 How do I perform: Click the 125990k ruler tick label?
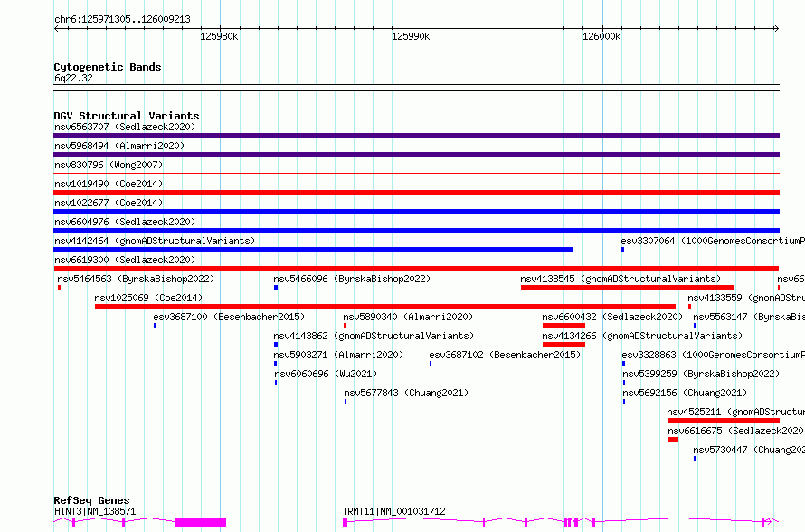[411, 36]
